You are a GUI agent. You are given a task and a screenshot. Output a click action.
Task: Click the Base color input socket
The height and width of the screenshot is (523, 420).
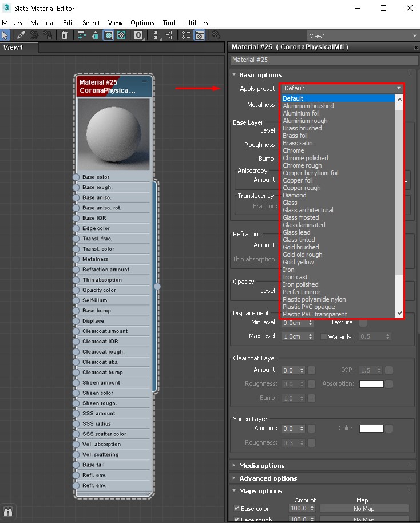pos(76,177)
